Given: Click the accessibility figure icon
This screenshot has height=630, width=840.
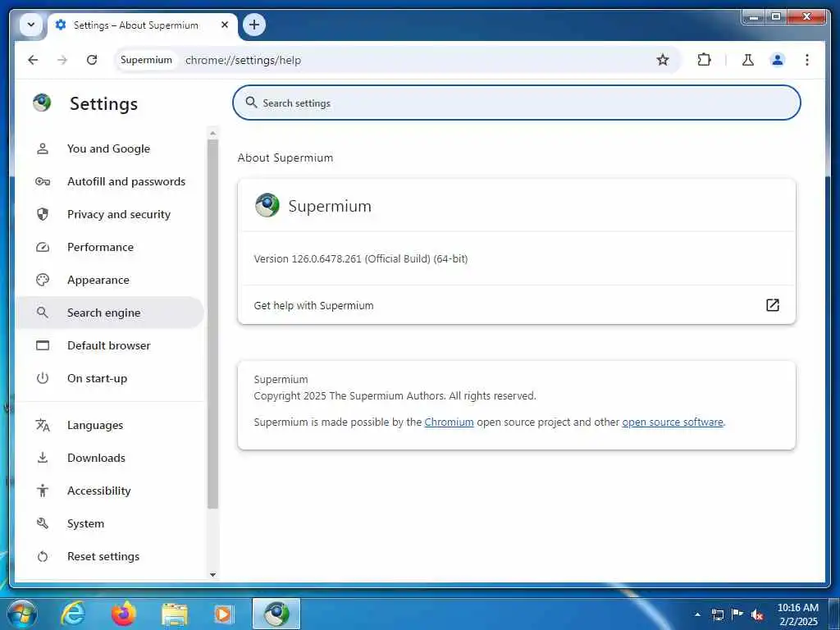Looking at the screenshot, I should pos(43,491).
